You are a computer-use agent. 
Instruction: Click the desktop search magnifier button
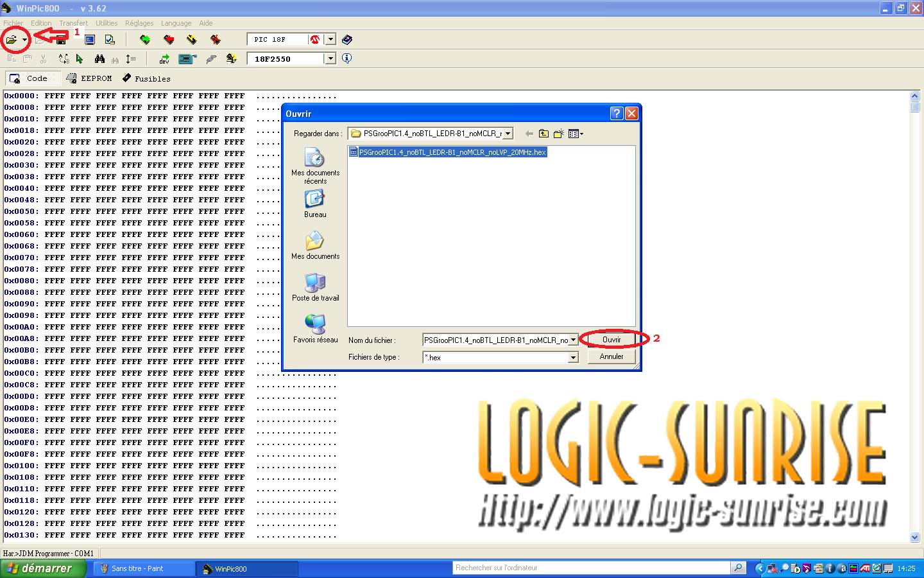click(x=739, y=568)
